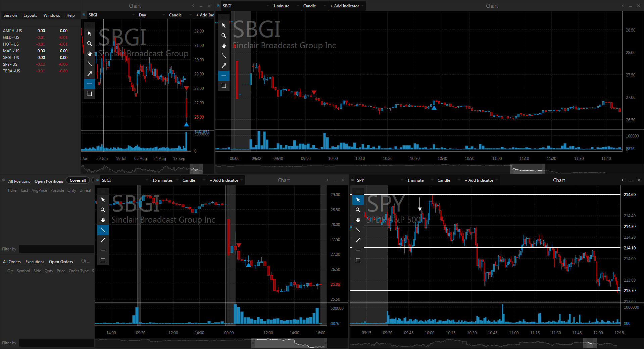The image size is (644, 349).
Task: Select hand pan tool in SBGI 1 minute chart
Action: pyautogui.click(x=224, y=46)
